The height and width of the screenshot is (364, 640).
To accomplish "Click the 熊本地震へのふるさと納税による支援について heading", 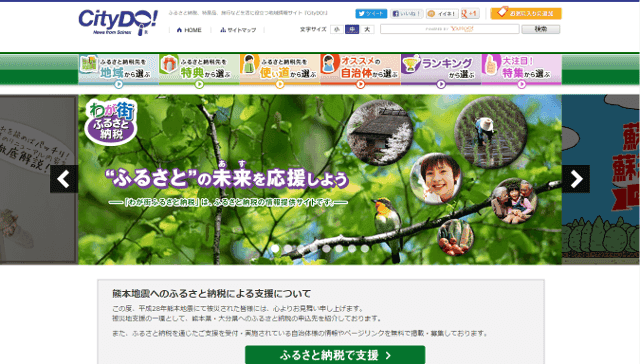I will click(211, 293).
